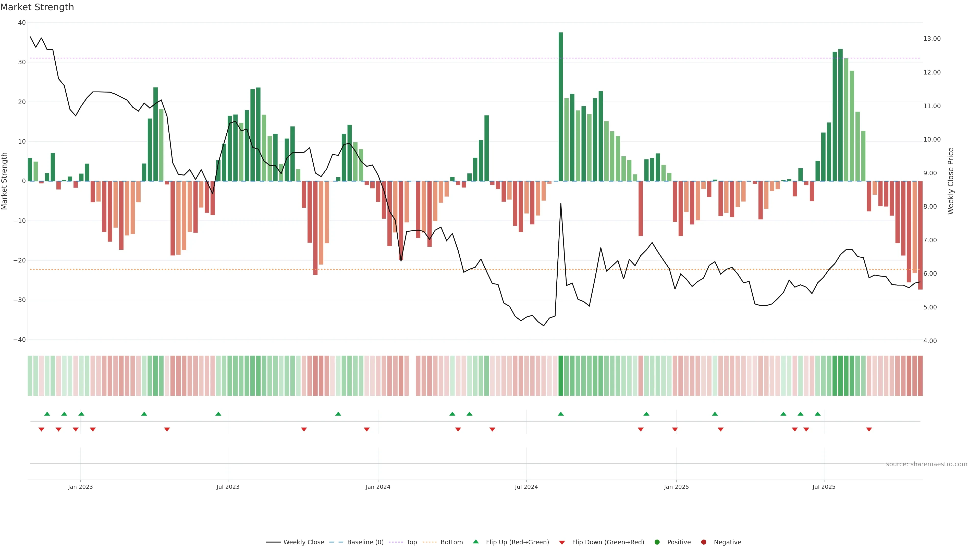The width and height of the screenshot is (980, 551).
Task: Click the rightmost green flip-up triangle marker
Action: pos(817,414)
